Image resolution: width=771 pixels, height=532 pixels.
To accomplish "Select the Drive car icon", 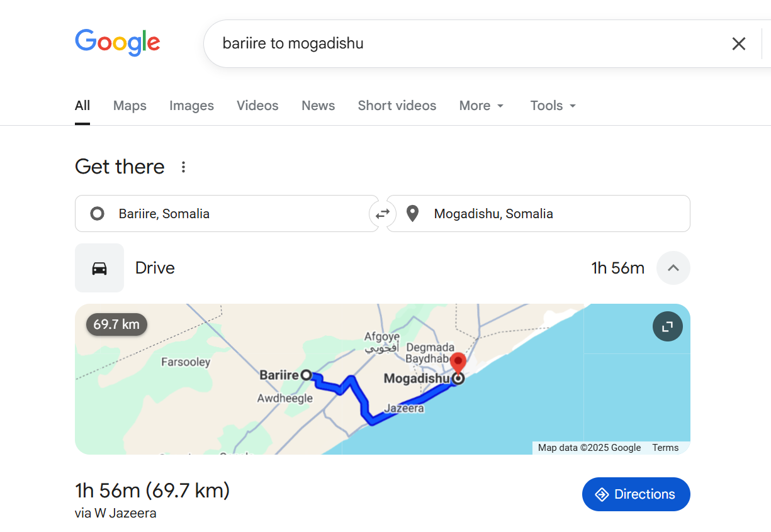I will pyautogui.click(x=99, y=268).
